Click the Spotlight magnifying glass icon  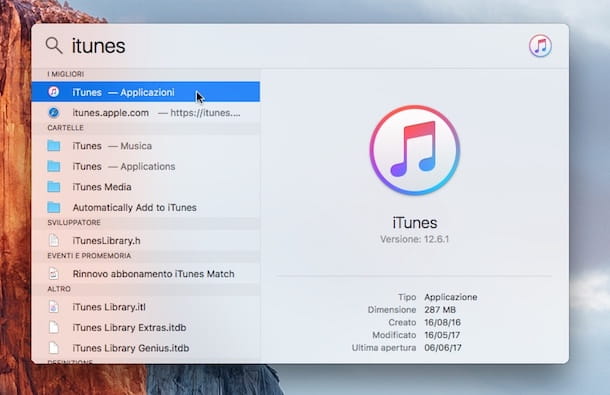(x=54, y=46)
